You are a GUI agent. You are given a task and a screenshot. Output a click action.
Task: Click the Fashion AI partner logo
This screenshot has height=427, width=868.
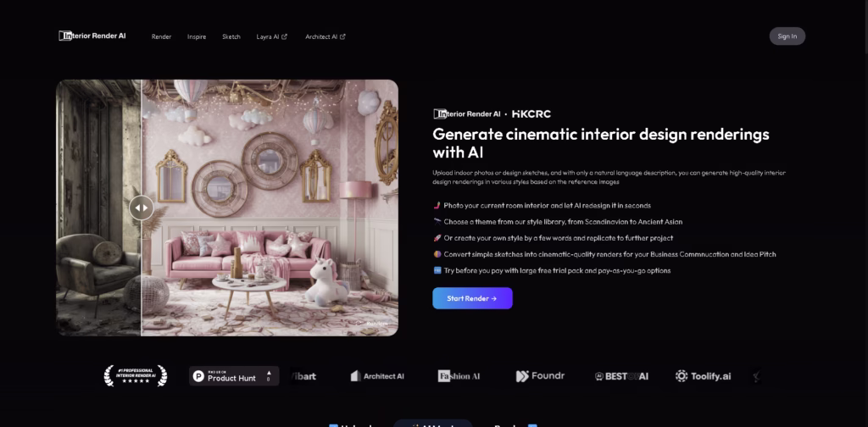459,376
